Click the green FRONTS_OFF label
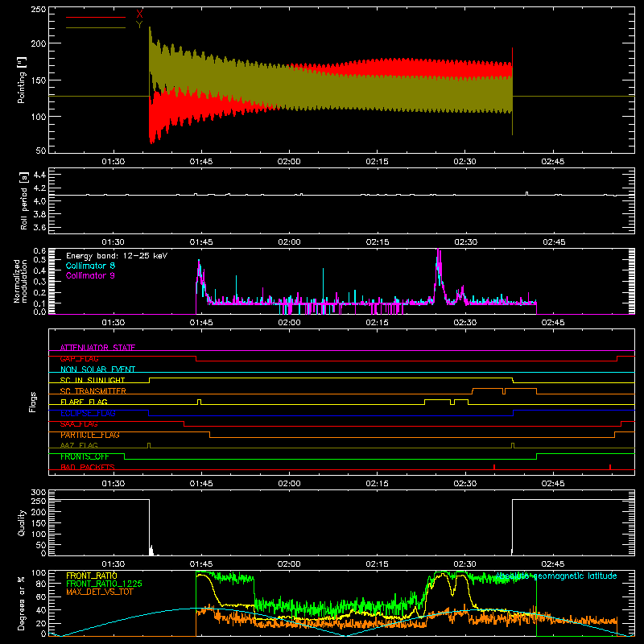The height and width of the screenshot is (644, 644). point(85,456)
